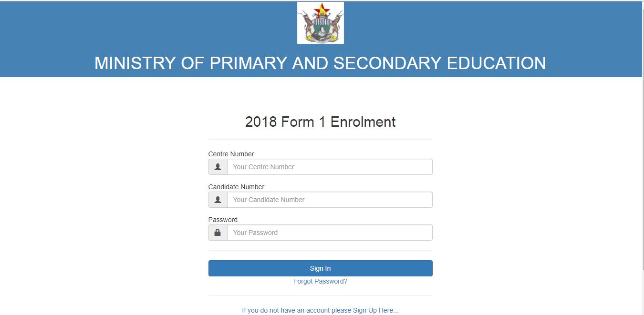Focus the Your Password input field
The width and height of the screenshot is (644, 315).
click(330, 233)
